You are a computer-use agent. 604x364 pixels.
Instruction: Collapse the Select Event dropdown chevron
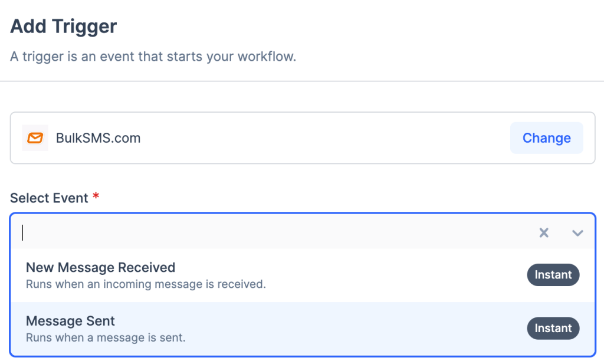[577, 233]
